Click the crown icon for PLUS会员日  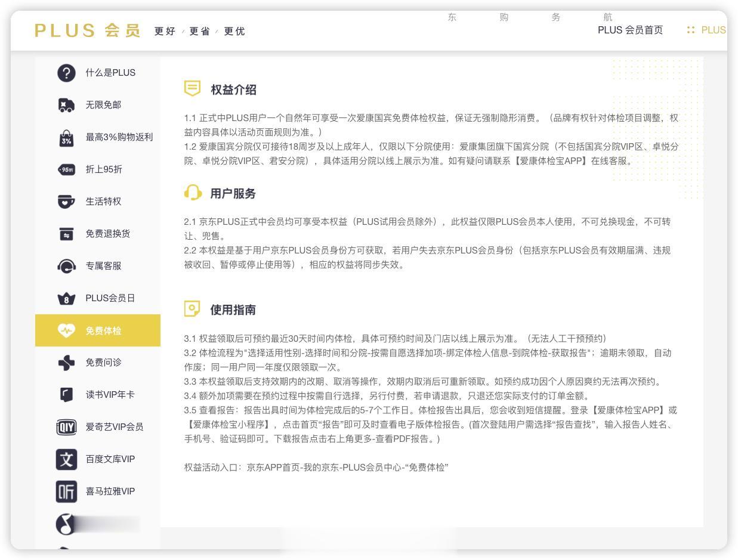tap(66, 298)
